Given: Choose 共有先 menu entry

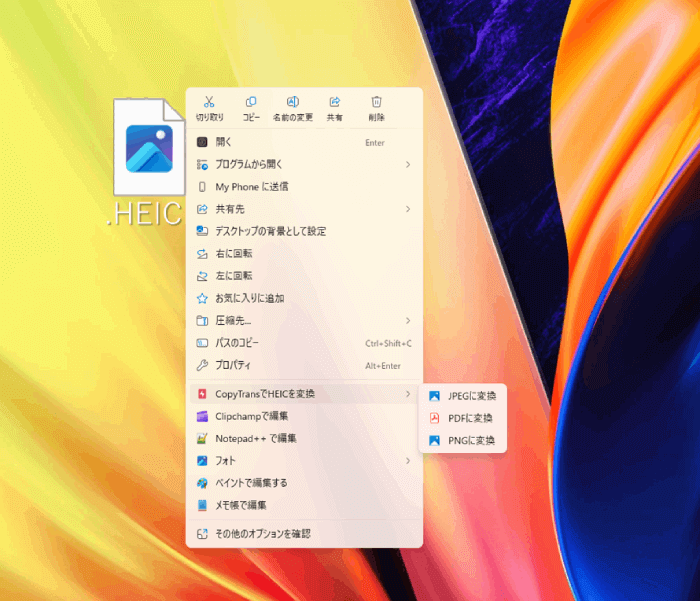Looking at the screenshot, I should (x=304, y=209).
